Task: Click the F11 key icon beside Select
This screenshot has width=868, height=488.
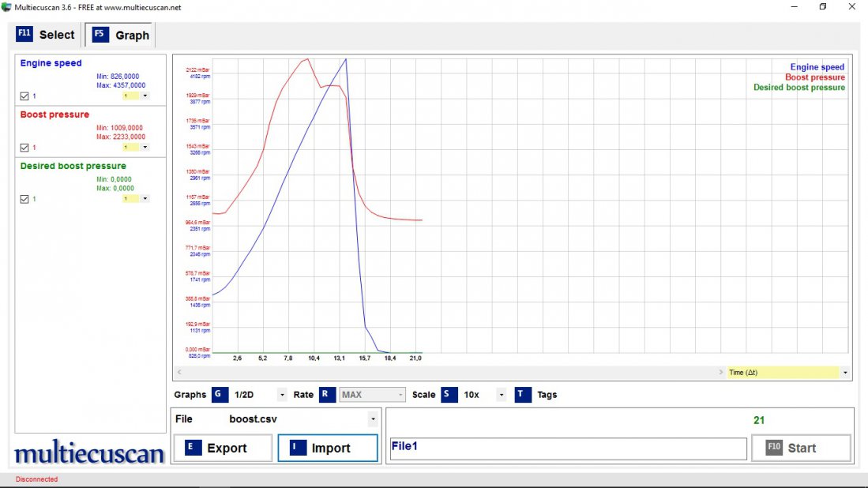Action: pyautogui.click(x=24, y=34)
